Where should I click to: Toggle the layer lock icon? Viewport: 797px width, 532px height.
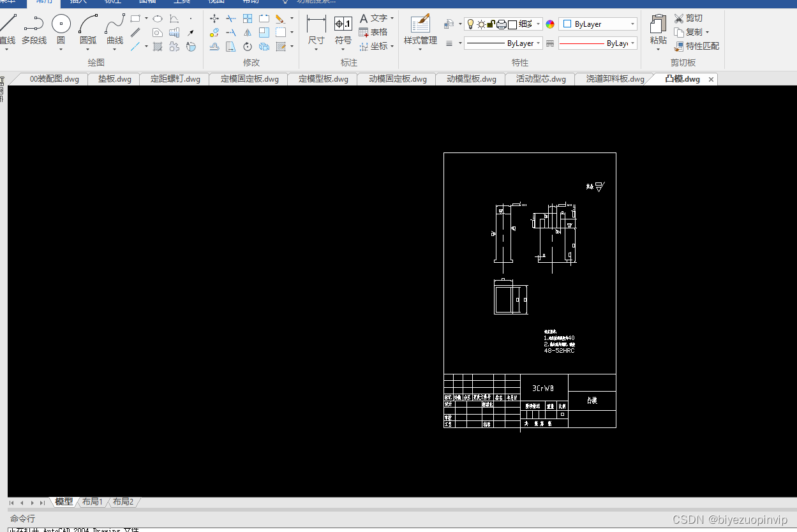coord(491,24)
